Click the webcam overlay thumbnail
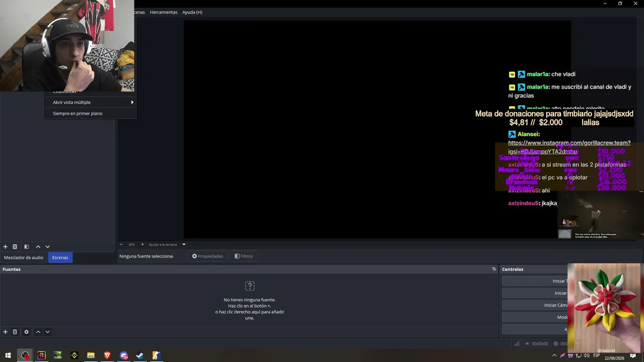644x362 pixels. 67,46
